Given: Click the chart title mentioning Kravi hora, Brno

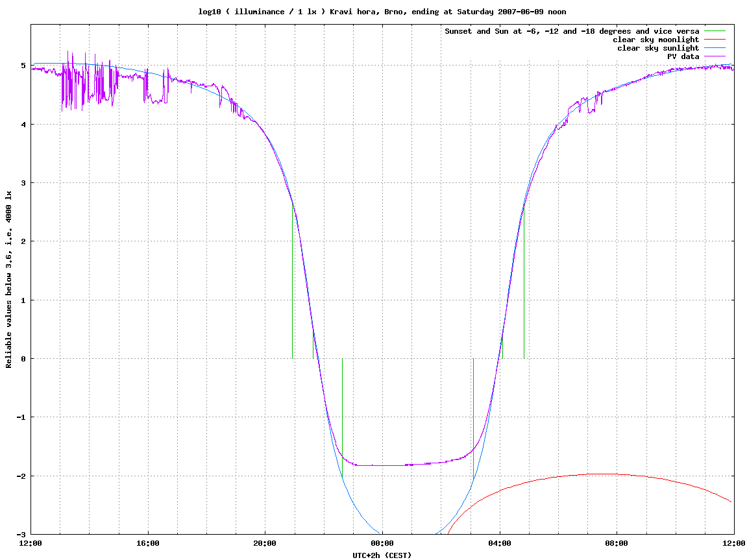Looking at the screenshot, I should pos(382,12).
